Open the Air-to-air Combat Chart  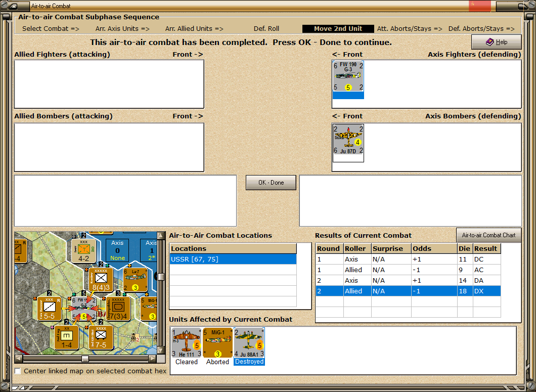point(488,235)
